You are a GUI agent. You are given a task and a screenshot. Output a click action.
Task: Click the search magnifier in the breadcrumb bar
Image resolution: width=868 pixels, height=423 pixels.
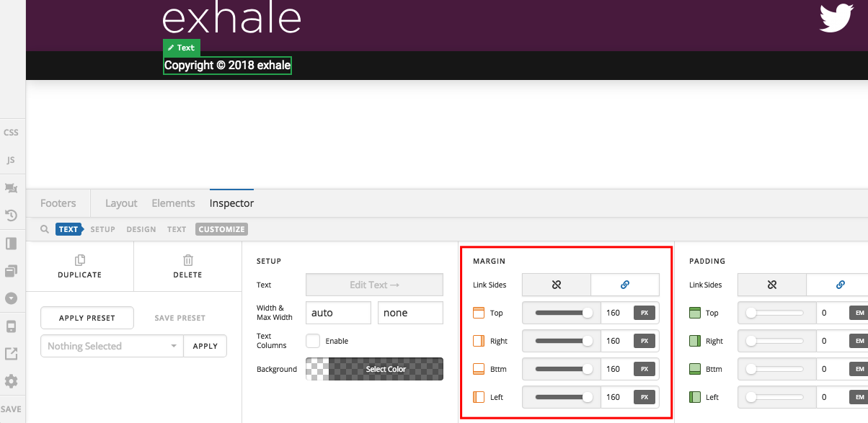click(x=45, y=229)
